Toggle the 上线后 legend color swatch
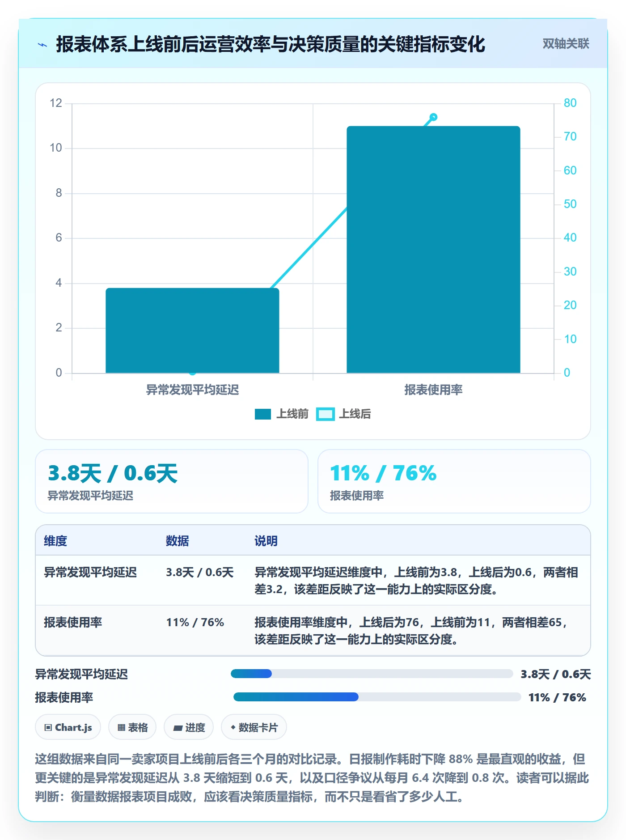The width and height of the screenshot is (626, 840). (325, 414)
